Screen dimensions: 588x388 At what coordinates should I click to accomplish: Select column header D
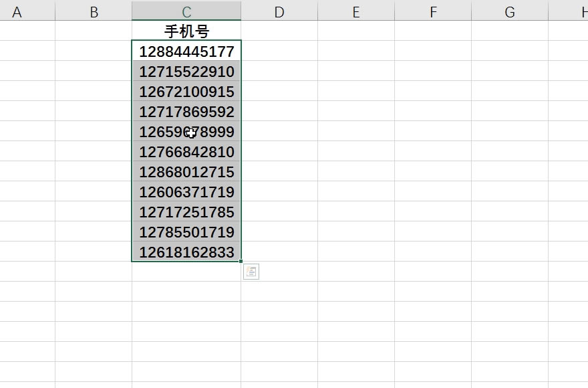[x=279, y=11]
